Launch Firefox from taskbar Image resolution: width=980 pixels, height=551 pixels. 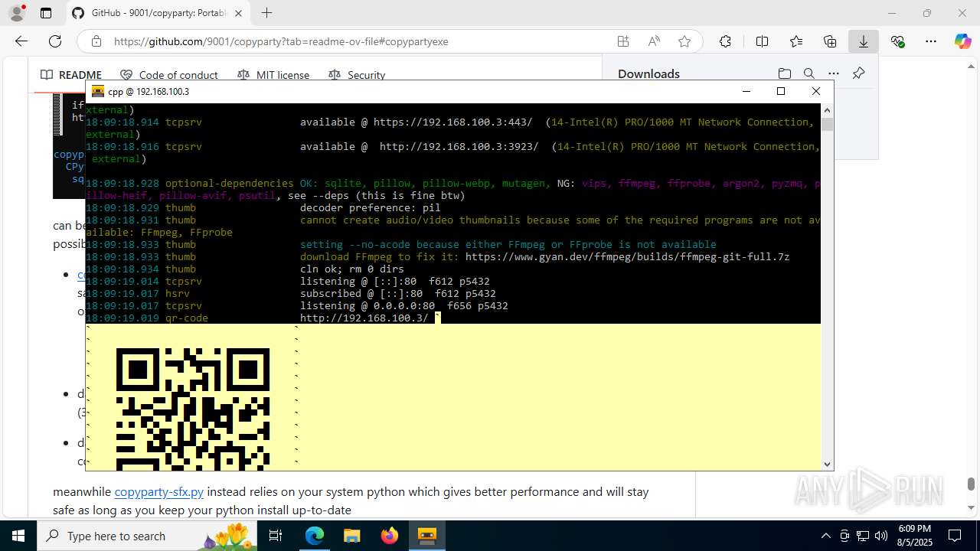coord(389,536)
